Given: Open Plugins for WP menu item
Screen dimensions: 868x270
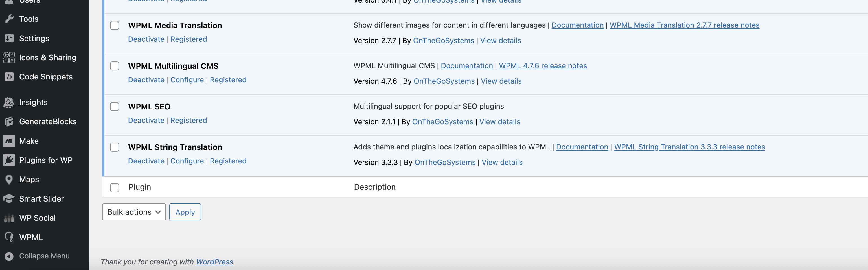Looking at the screenshot, I should pyautogui.click(x=46, y=160).
